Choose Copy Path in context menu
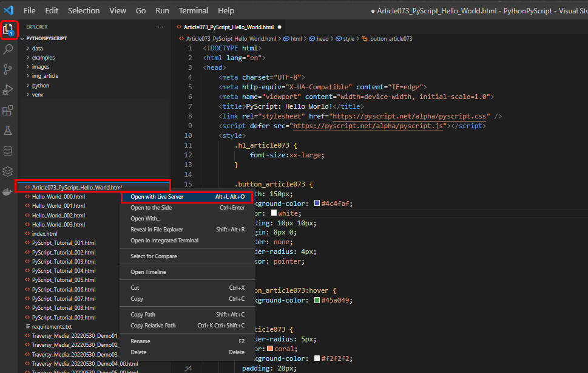Viewport: 588px width, 373px height. coord(187,315)
